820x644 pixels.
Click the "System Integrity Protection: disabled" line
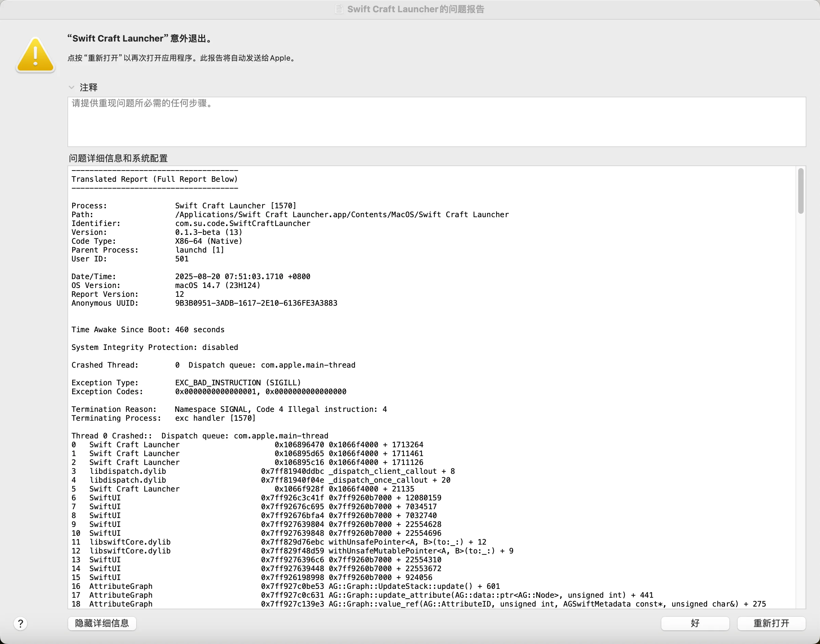(155, 347)
